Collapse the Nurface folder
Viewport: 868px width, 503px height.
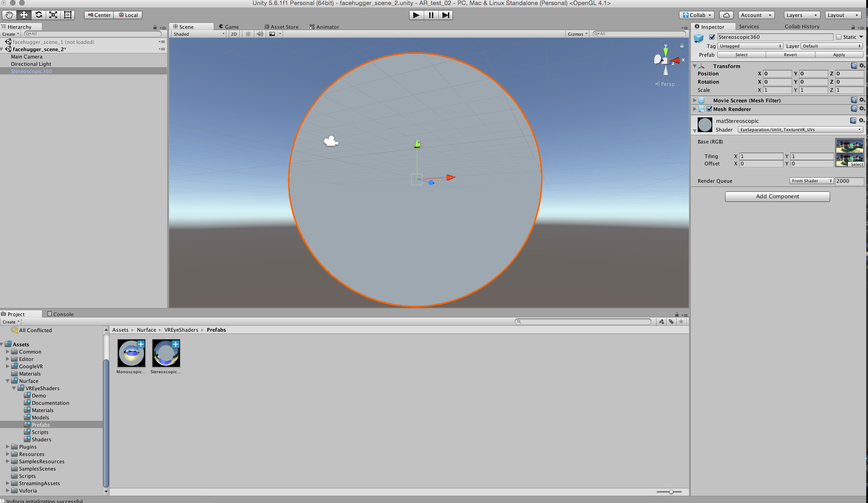7,381
